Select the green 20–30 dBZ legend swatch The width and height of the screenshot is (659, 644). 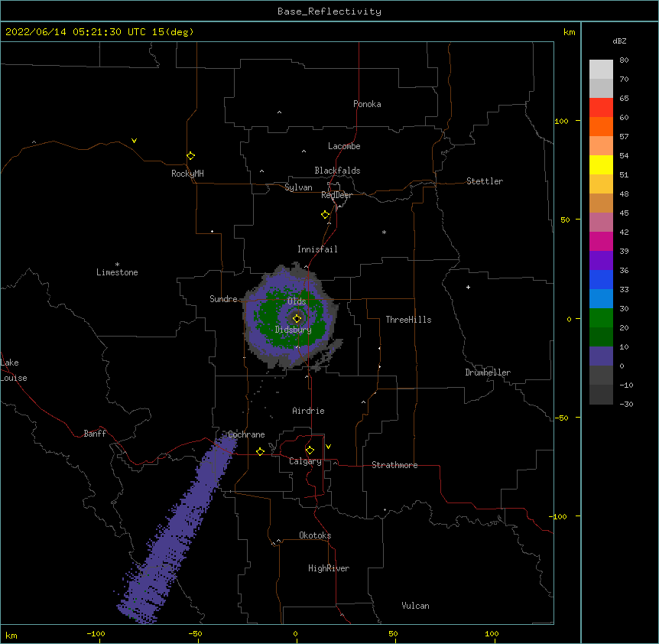pos(601,318)
